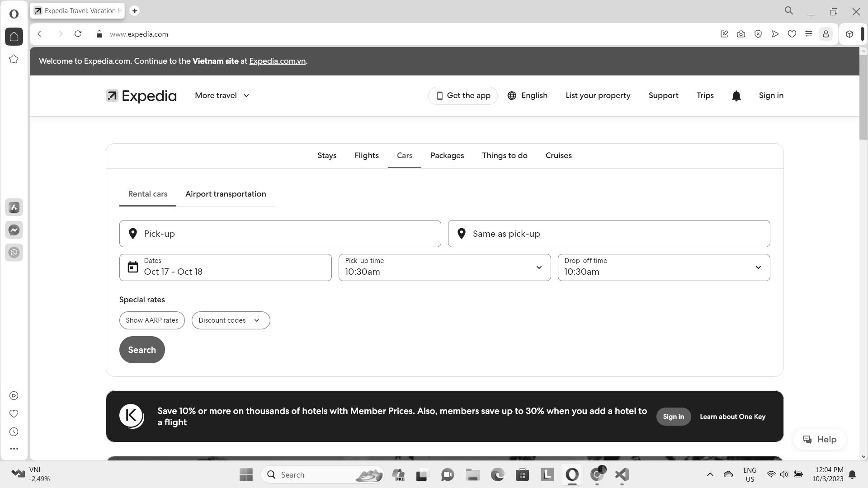Image resolution: width=868 pixels, height=488 pixels.
Task: Switch to the Stays tab
Action: pos(327,155)
